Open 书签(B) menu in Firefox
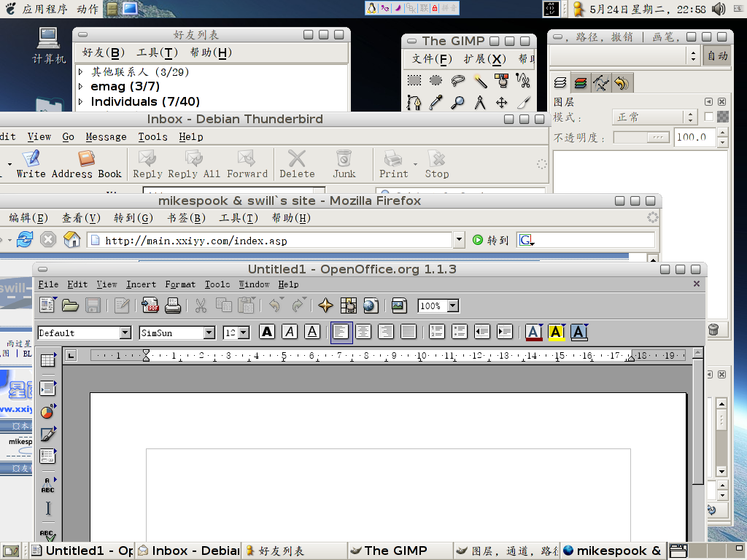Viewport: 747px width, 560px height. click(186, 218)
